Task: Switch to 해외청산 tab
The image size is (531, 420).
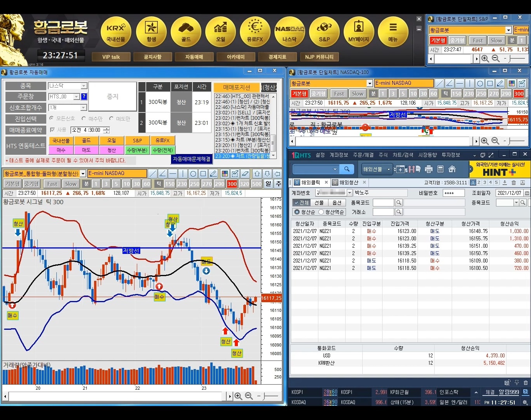Action: [349, 182]
